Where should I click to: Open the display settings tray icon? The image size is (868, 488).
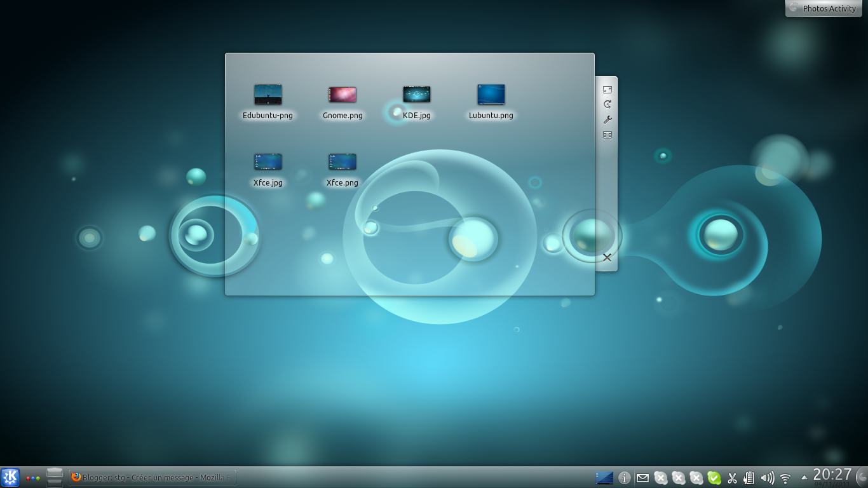[604, 477]
